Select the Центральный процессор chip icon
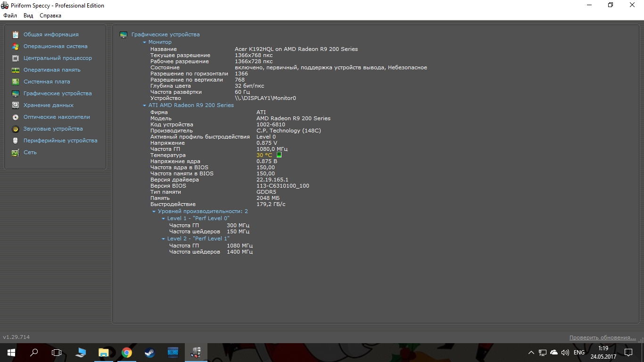The image size is (644, 362). click(16, 58)
